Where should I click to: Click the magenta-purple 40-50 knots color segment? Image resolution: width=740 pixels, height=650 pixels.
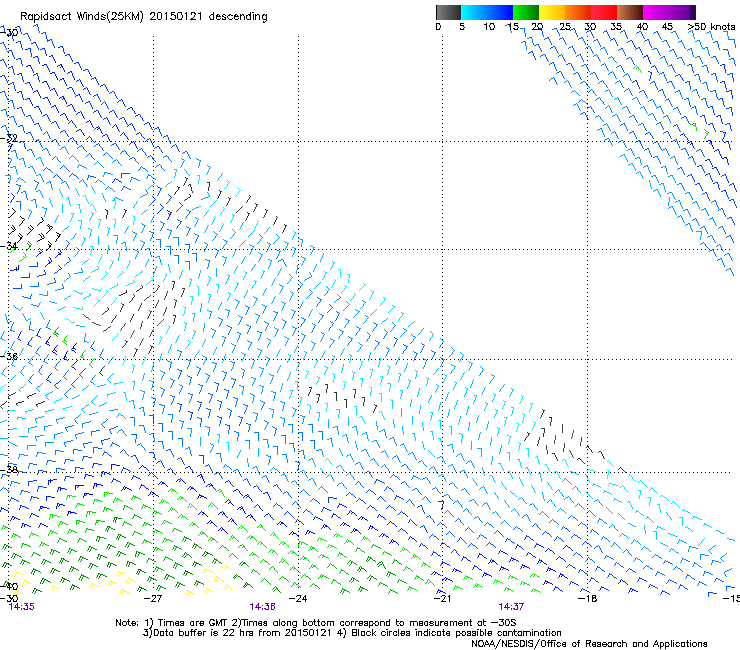click(669, 12)
